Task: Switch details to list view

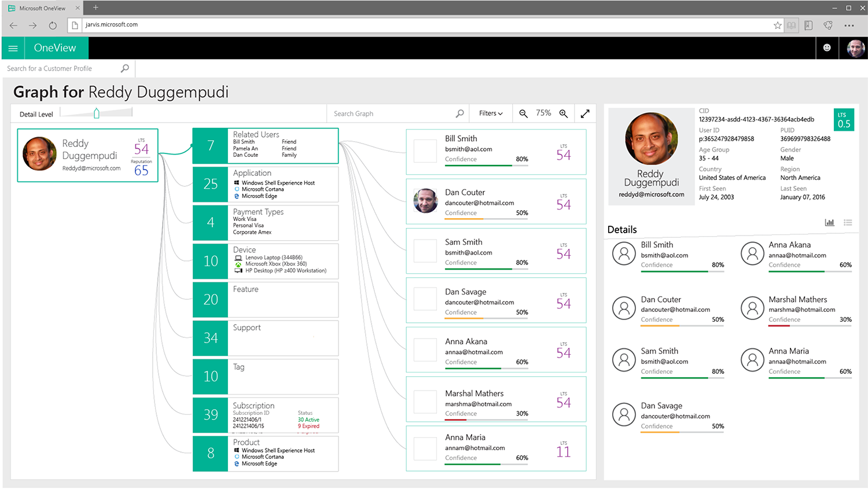Action: 848,223
